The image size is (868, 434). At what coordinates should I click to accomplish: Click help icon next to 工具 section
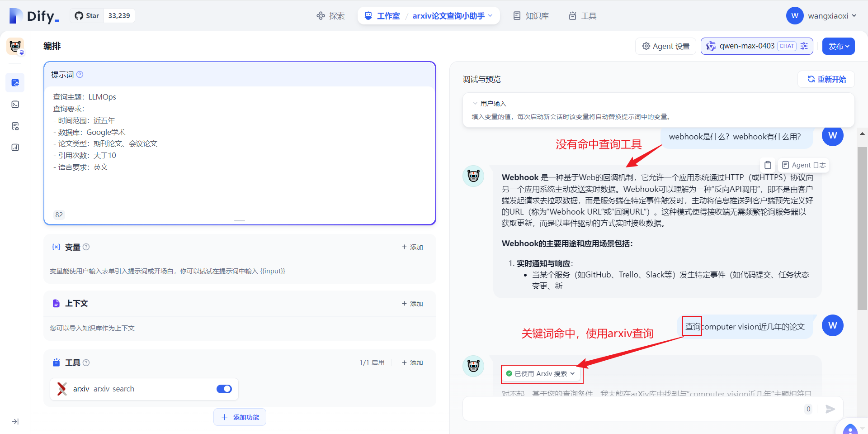(x=86, y=362)
